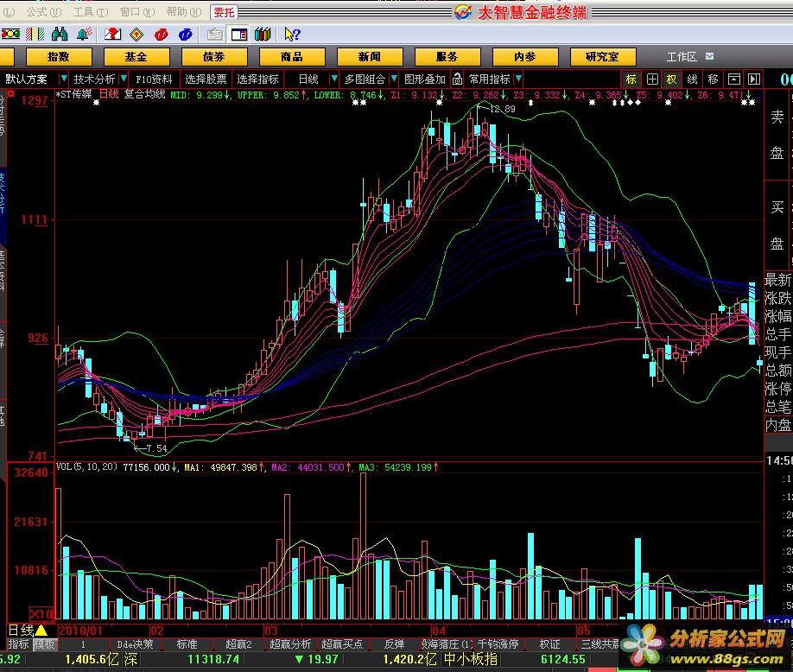The width and height of the screenshot is (793, 672).
Task: Click the 服务 yellow button
Action: (x=447, y=57)
